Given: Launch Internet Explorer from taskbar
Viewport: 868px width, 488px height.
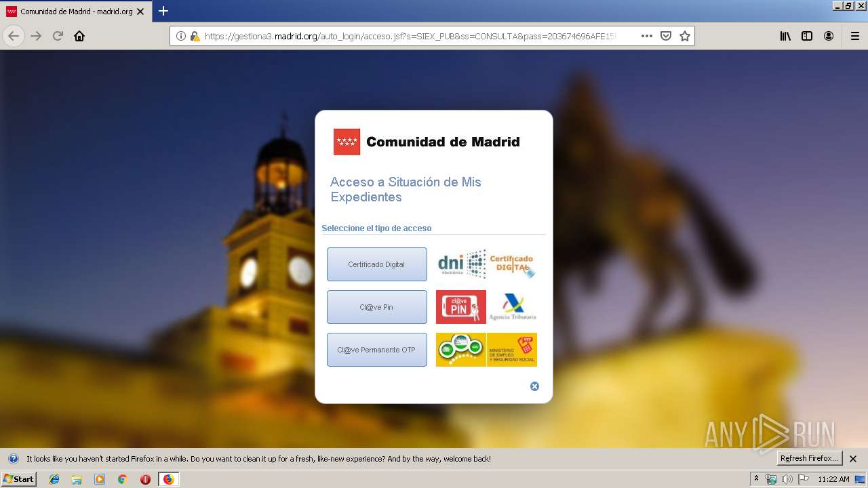Looking at the screenshot, I should [x=54, y=479].
